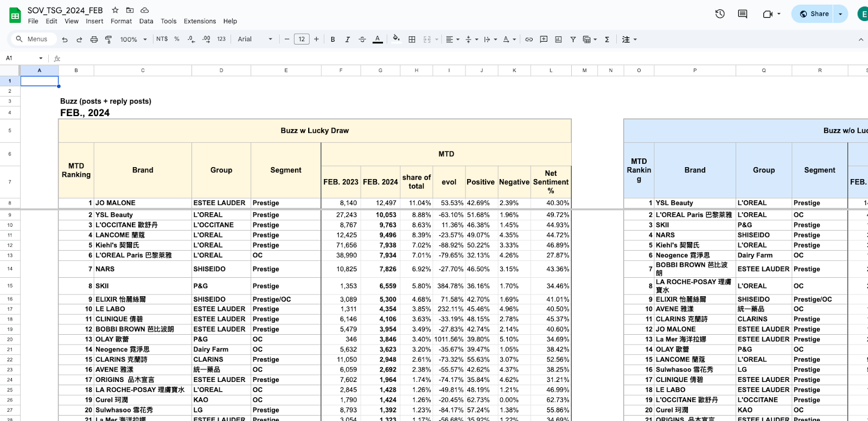Click the move-to-folder icon
The width and height of the screenshot is (868, 421).
tap(130, 10)
